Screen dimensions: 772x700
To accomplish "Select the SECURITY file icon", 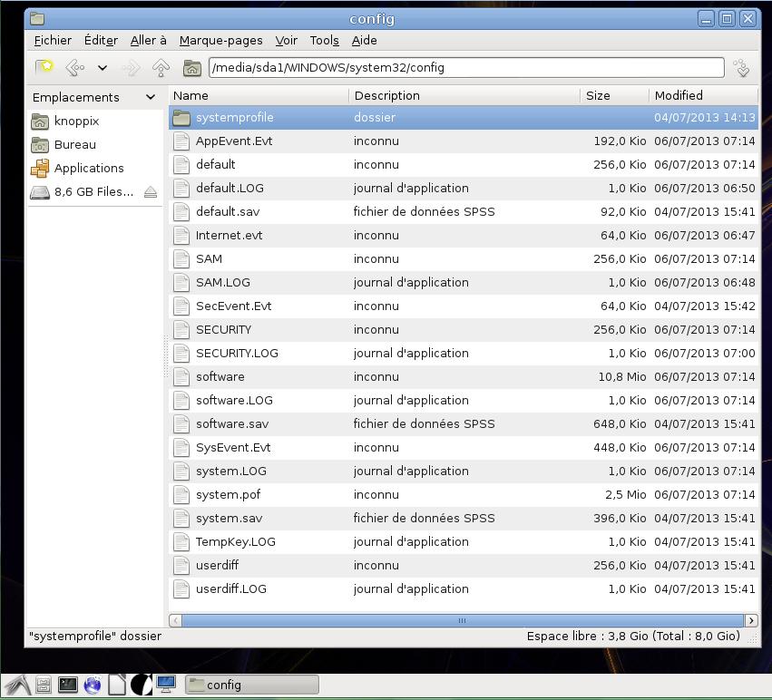I will (181, 330).
